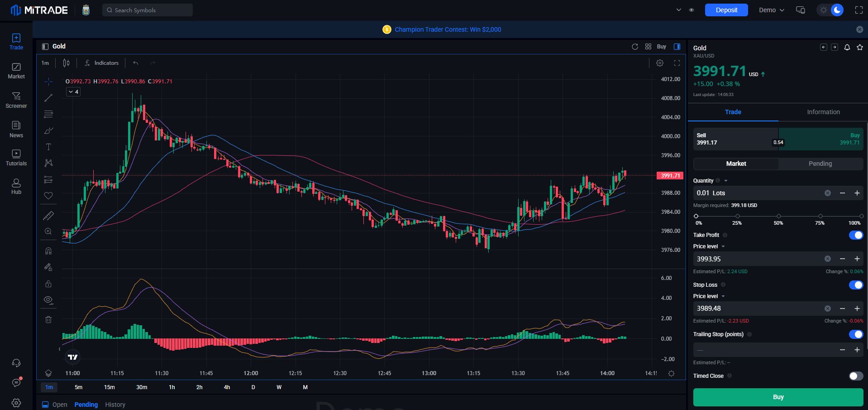Set a price alert with bell icon
The width and height of the screenshot is (868, 410).
[x=847, y=47]
